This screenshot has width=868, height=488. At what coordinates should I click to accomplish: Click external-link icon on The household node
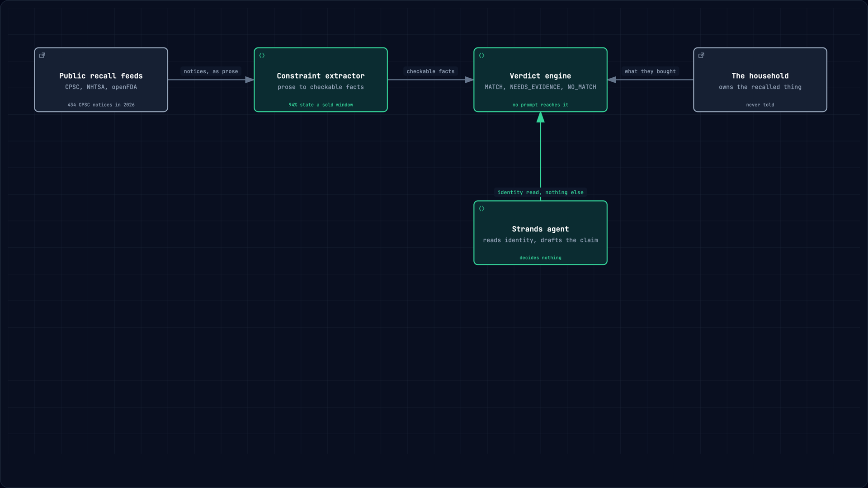click(x=701, y=56)
